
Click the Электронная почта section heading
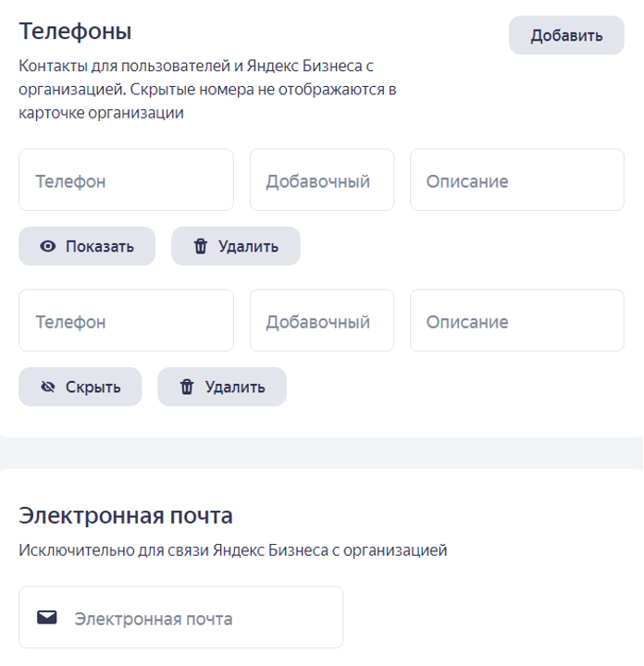pyautogui.click(x=126, y=515)
